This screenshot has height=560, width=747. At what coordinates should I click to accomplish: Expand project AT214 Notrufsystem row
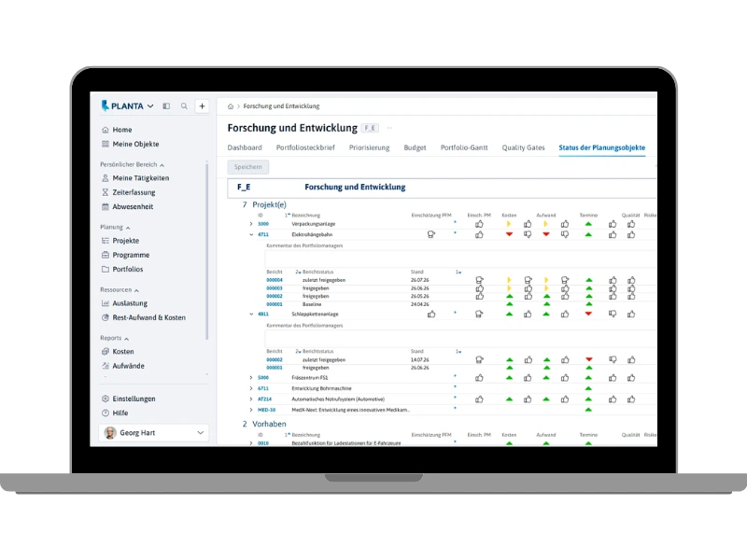click(251, 399)
